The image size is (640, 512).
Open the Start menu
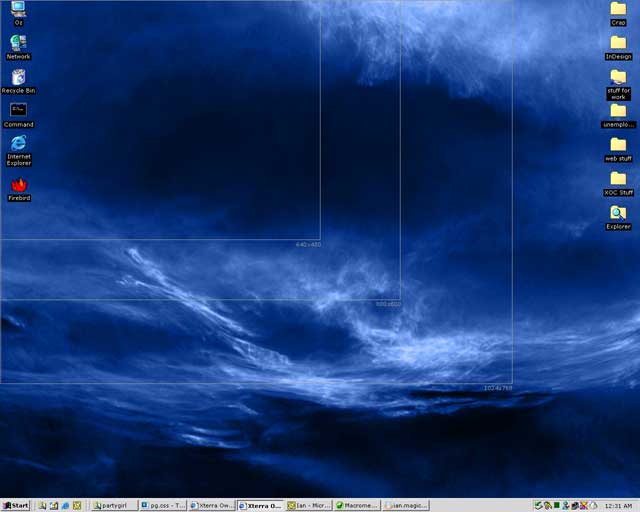(x=16, y=505)
